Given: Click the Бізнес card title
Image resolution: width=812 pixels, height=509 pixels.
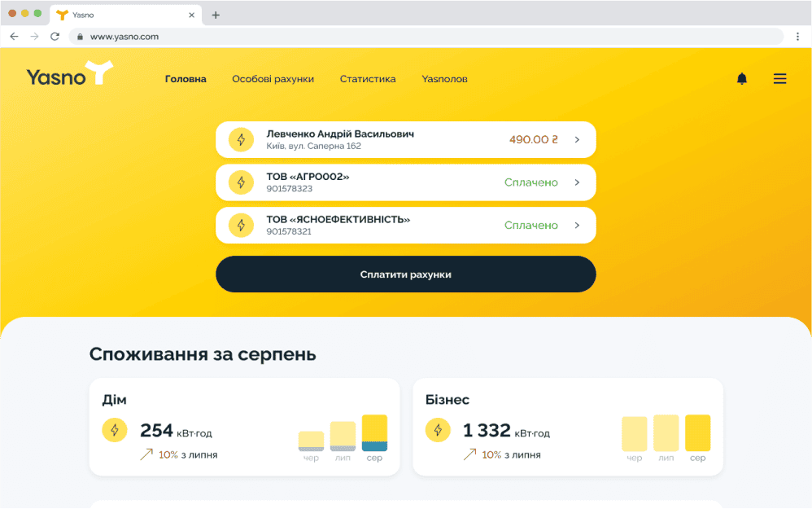Looking at the screenshot, I should pos(447,400).
